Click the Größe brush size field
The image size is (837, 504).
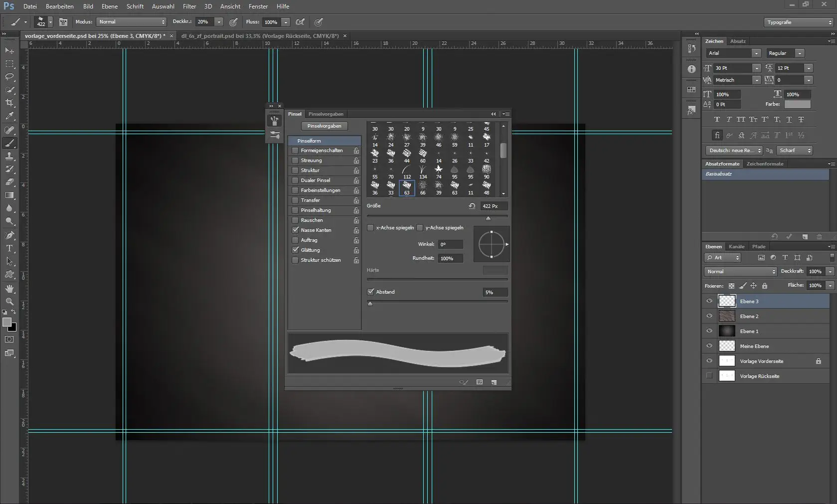pos(494,206)
